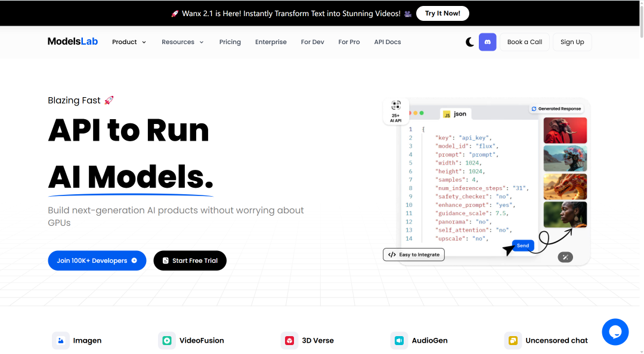Click the Easy to Integrate badge
Viewport: 644px width, 354px height.
click(414, 254)
